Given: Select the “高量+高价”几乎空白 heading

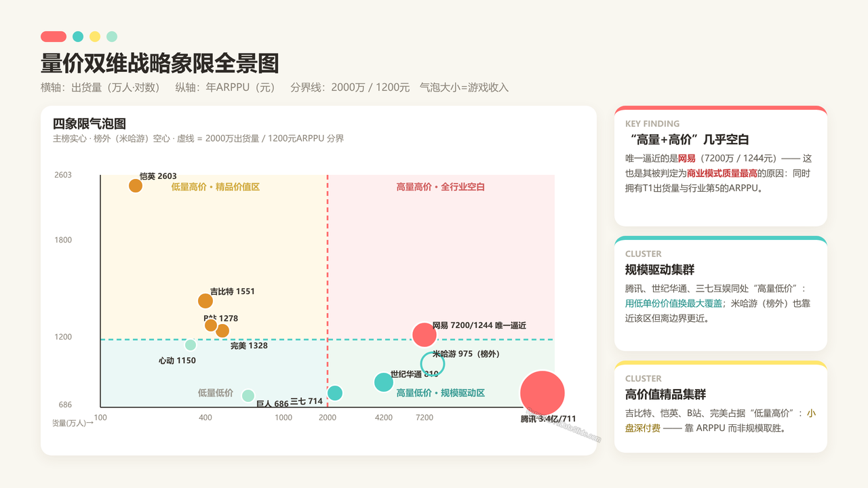Looking at the screenshot, I should [687, 140].
